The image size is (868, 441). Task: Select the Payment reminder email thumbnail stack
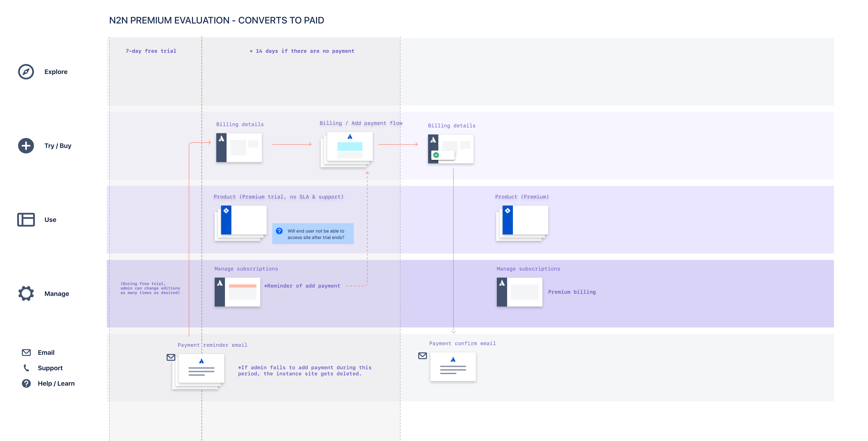[198, 371]
